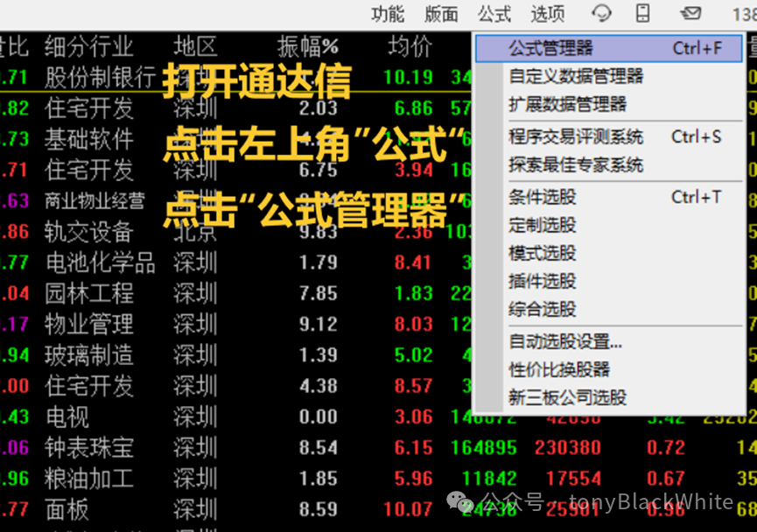
Task: Choose 综合选股 menu entry
Action: click(609, 309)
